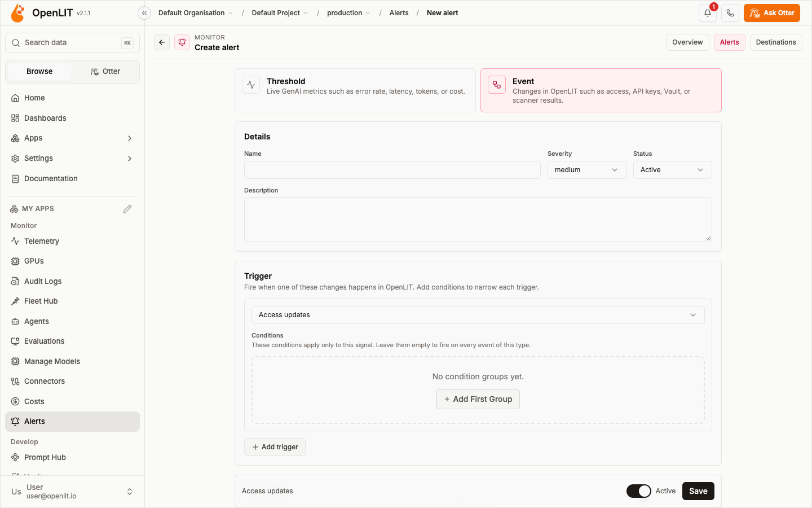Select the Alerts tab at top right
The width and height of the screenshot is (812, 508).
point(729,42)
